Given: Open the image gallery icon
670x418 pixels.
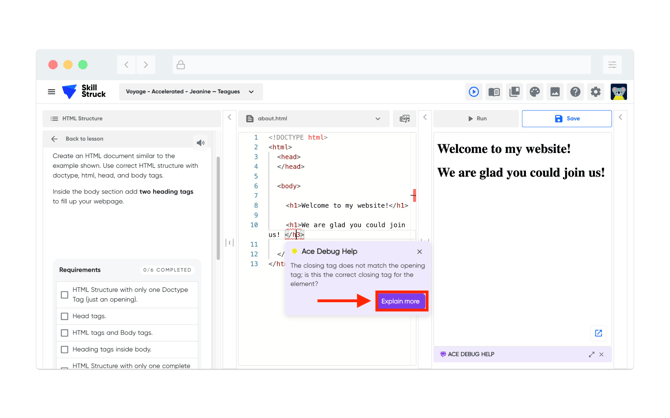Looking at the screenshot, I should [x=555, y=92].
